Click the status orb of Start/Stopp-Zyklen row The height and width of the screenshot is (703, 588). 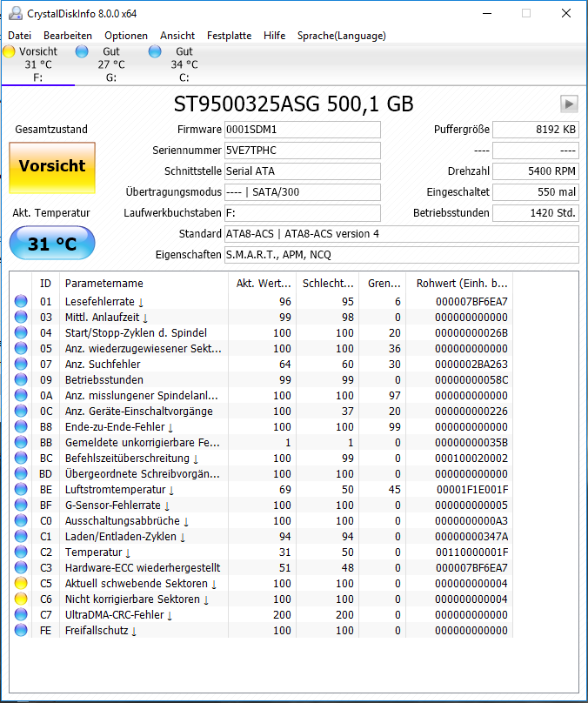21,332
